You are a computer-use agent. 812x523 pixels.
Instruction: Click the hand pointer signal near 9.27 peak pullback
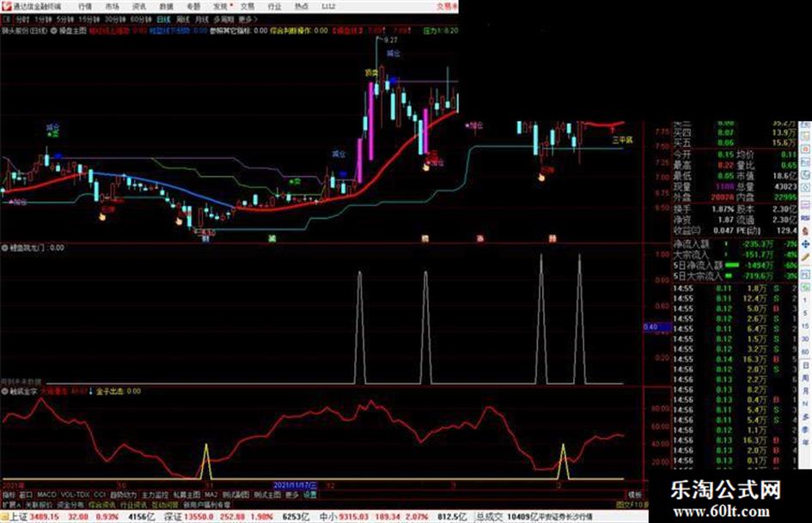tap(426, 167)
